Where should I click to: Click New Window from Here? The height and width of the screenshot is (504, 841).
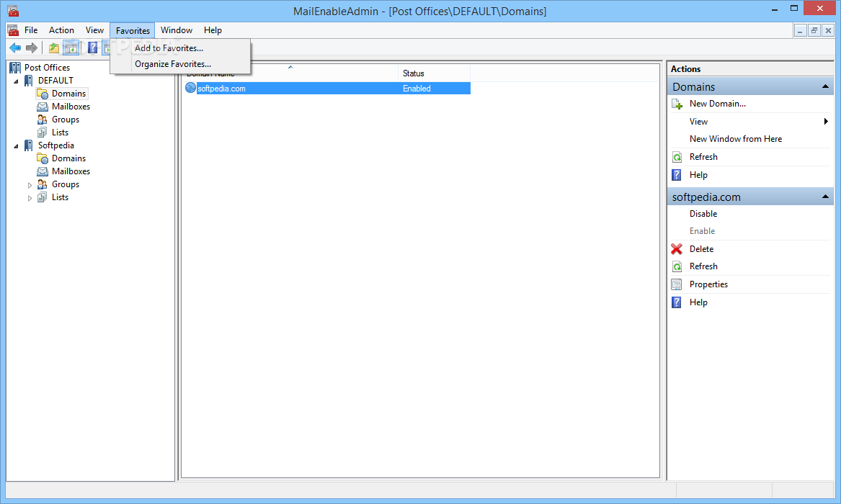[736, 139]
